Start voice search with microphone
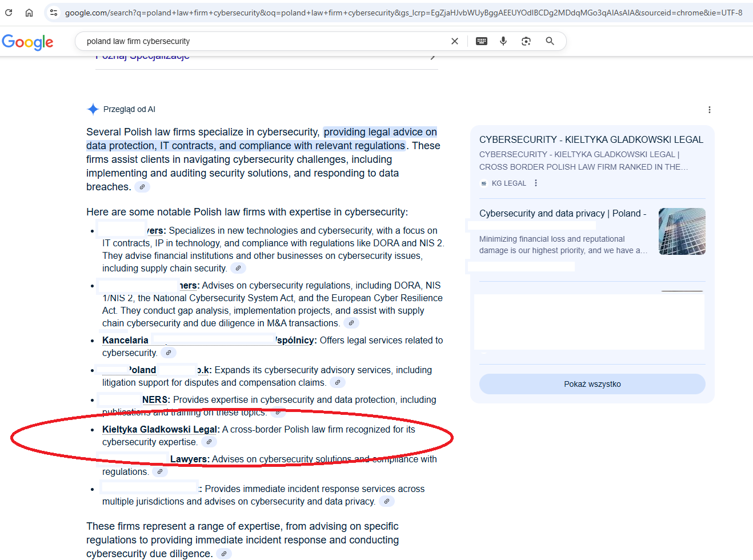 503,41
